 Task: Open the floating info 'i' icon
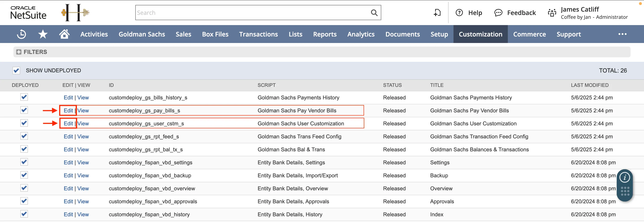(x=625, y=178)
